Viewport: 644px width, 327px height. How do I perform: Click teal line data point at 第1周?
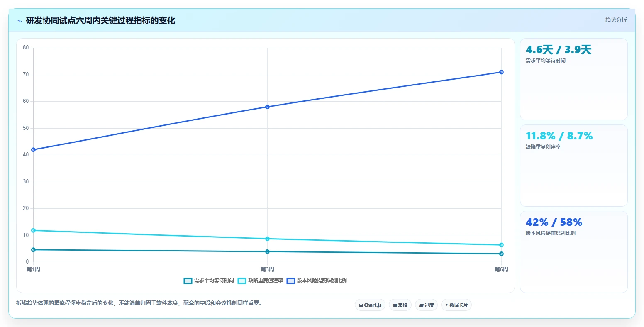coord(33,249)
